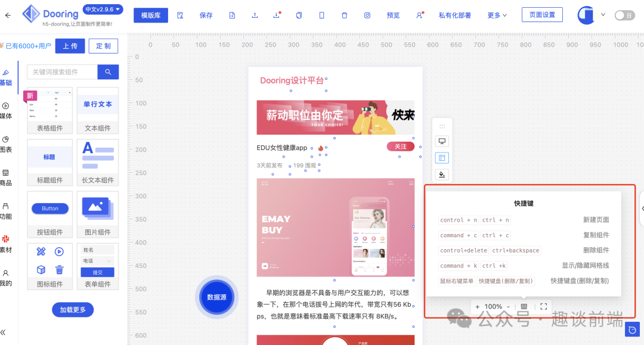The height and width of the screenshot is (345, 644).
Task: Toggle the layout panel icon in floating toolbar
Action: pos(442,157)
